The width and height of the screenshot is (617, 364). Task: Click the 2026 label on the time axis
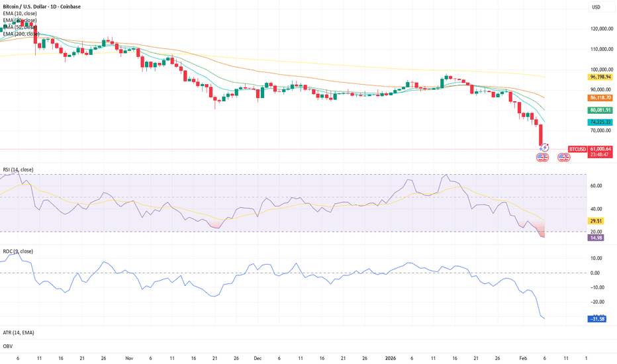[x=391, y=359]
